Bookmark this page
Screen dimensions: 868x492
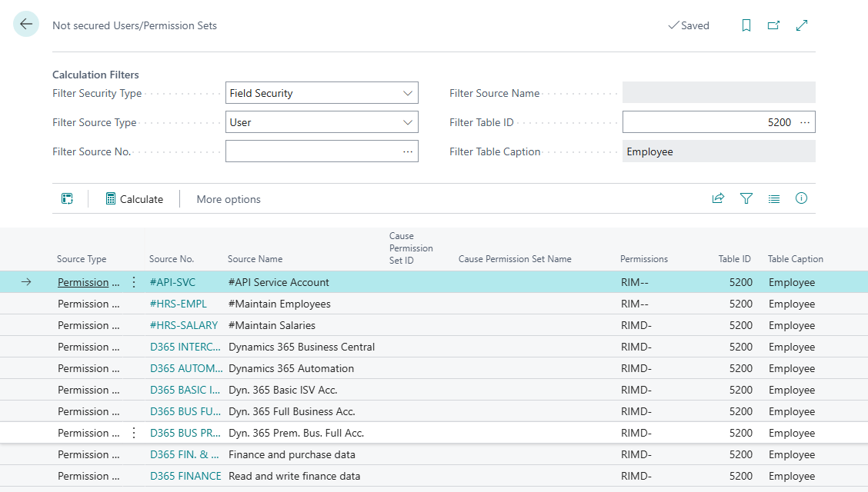coord(746,25)
